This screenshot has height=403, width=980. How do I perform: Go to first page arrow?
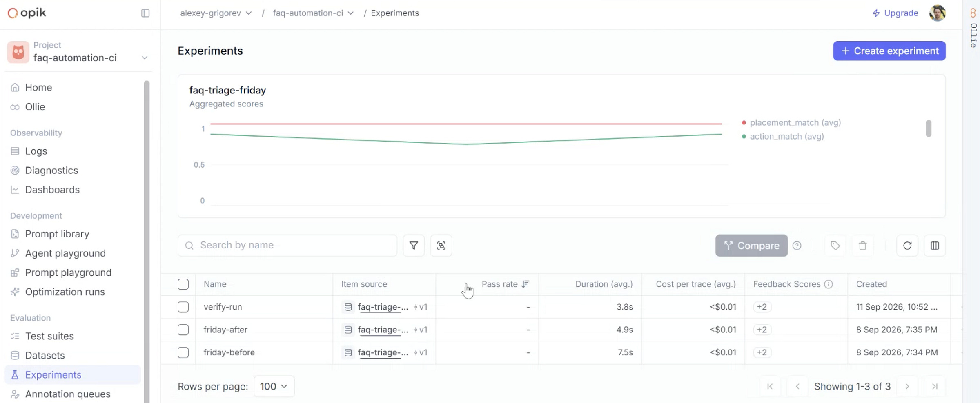click(770, 386)
